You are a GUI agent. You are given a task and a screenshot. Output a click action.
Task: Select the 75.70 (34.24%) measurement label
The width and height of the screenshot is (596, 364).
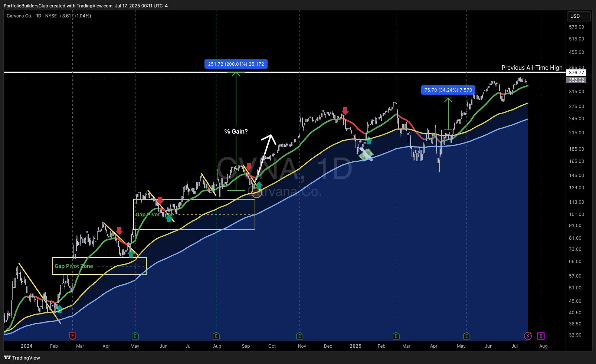[448, 90]
